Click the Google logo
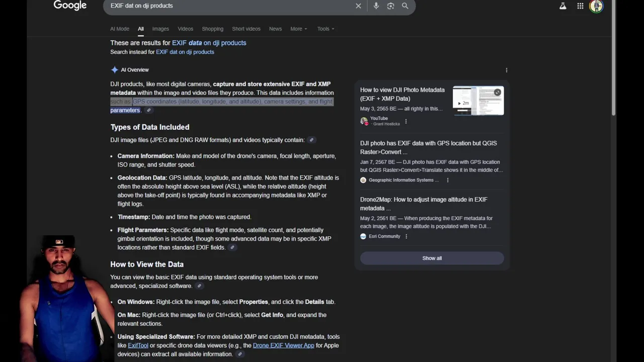This screenshot has width=644, height=362. 70,6
